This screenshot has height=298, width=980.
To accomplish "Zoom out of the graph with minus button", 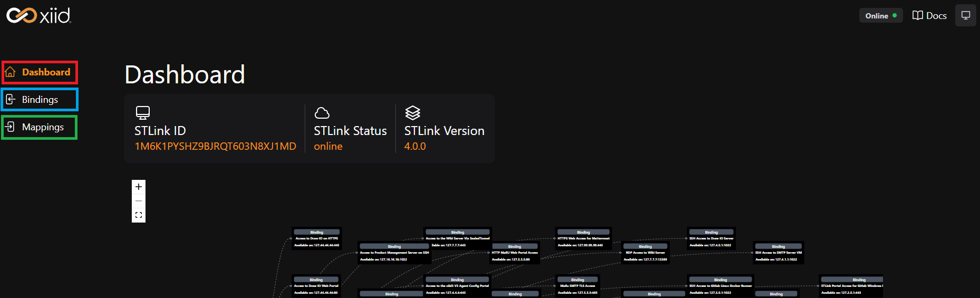I will pyautogui.click(x=139, y=201).
